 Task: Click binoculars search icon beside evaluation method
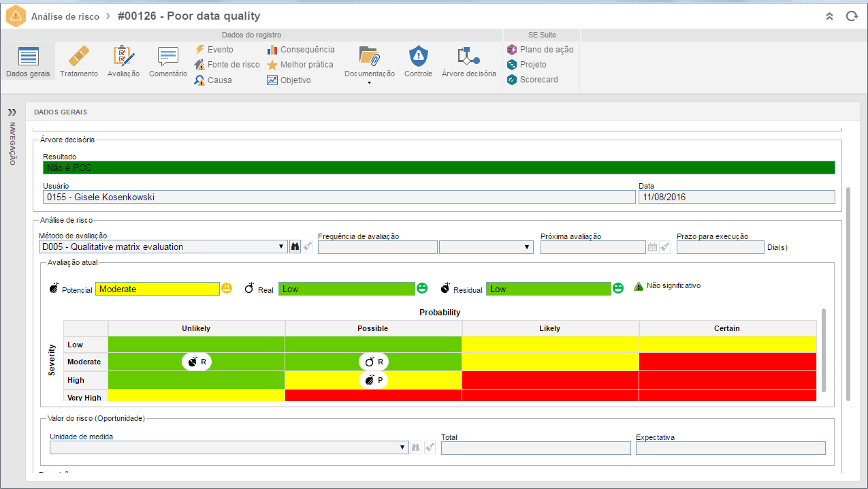click(295, 247)
